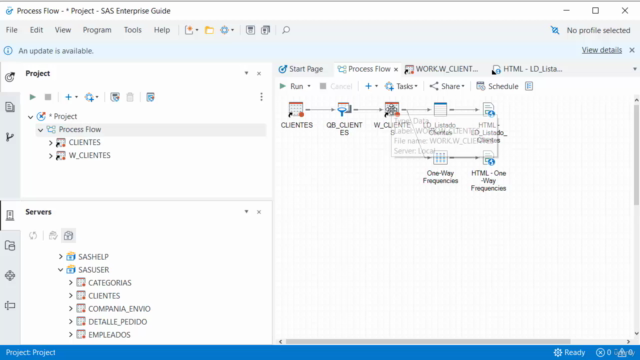Open the Tools menu
Screen dimensions: 640x360
pyautogui.click(x=133, y=30)
